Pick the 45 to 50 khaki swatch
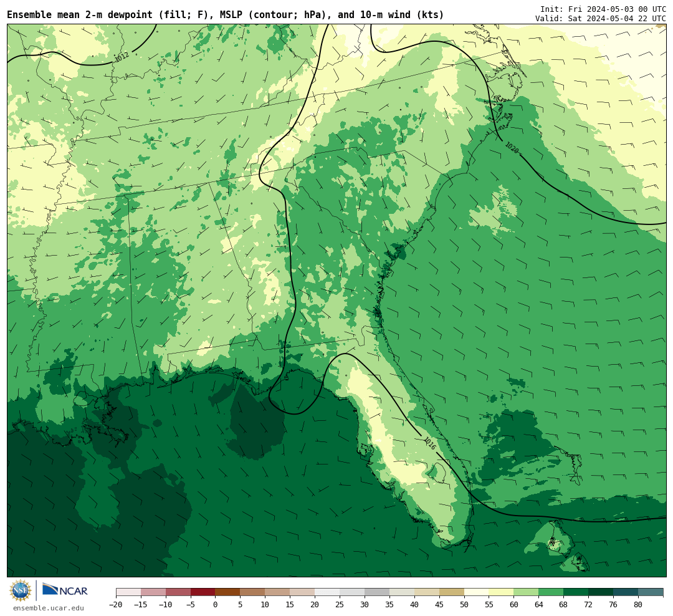This screenshot has width=673, height=616. (x=452, y=592)
